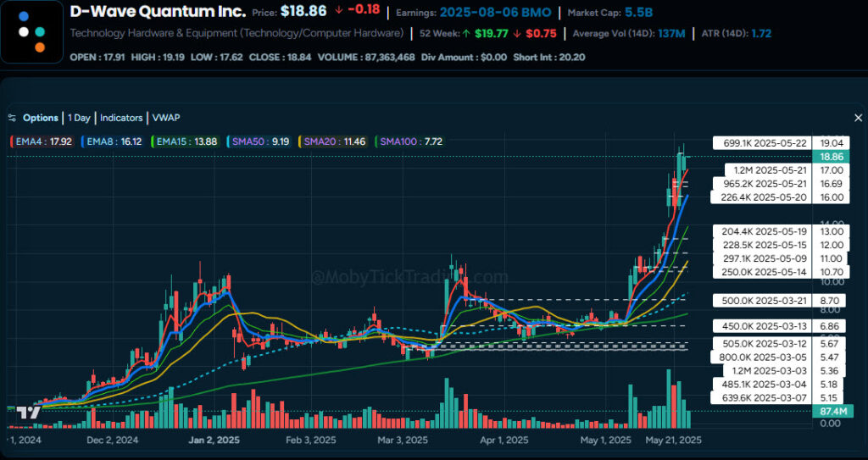Click the Apr 1, 2025 date label
Image resolution: width=868 pixels, height=460 pixels.
pyautogui.click(x=504, y=440)
